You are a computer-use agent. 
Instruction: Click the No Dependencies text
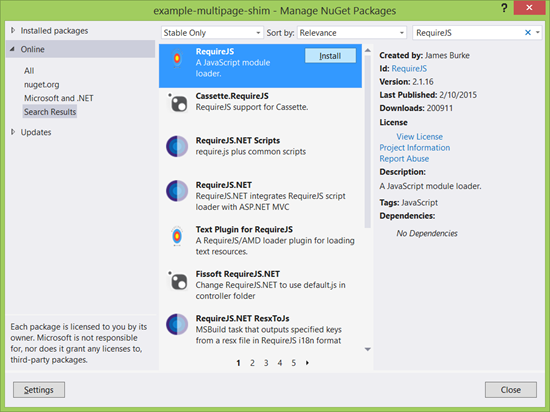pos(427,234)
